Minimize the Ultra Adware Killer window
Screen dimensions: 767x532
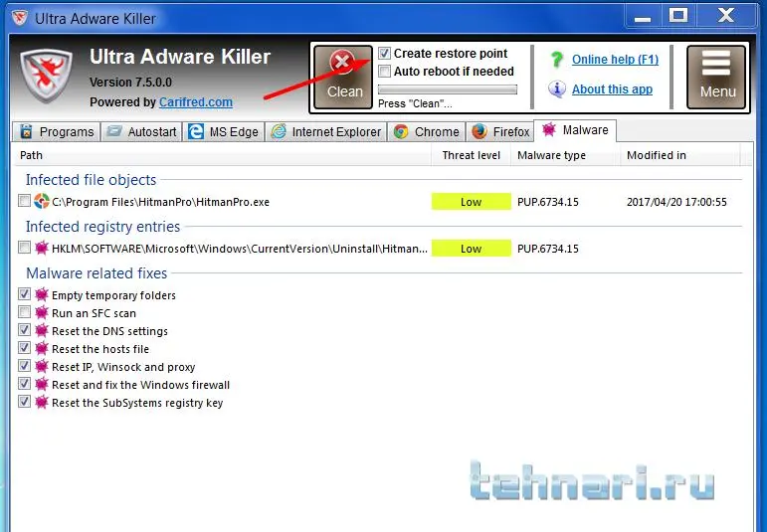(643, 17)
